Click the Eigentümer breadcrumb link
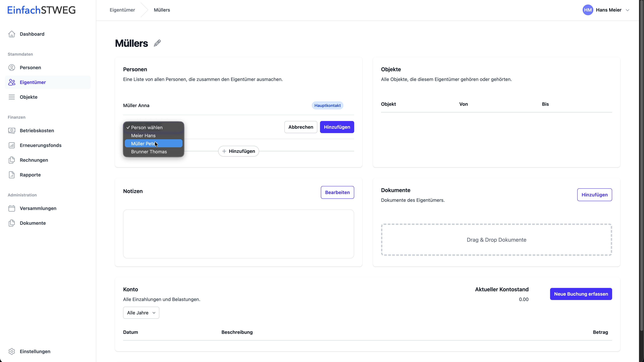This screenshot has width=644, height=362. (x=122, y=10)
